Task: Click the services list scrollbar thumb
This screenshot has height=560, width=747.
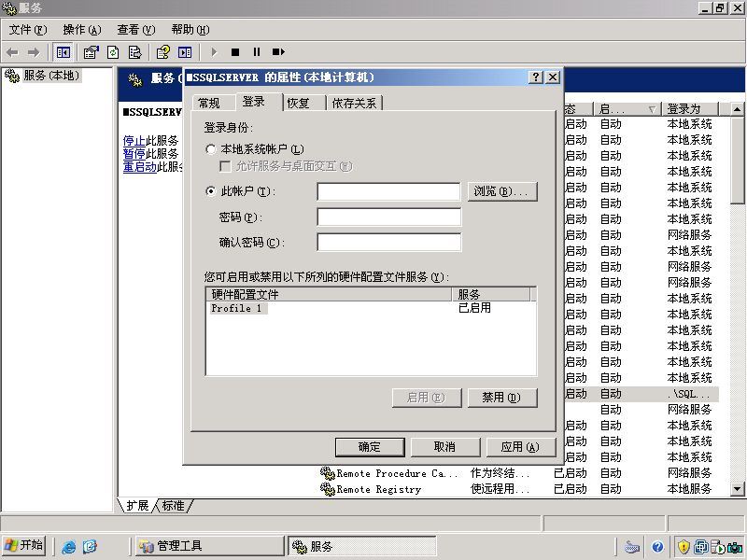Action: [x=737, y=160]
